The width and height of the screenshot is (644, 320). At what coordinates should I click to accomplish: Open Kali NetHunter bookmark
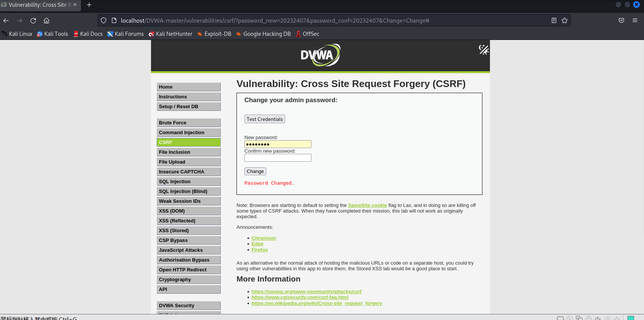tap(171, 34)
